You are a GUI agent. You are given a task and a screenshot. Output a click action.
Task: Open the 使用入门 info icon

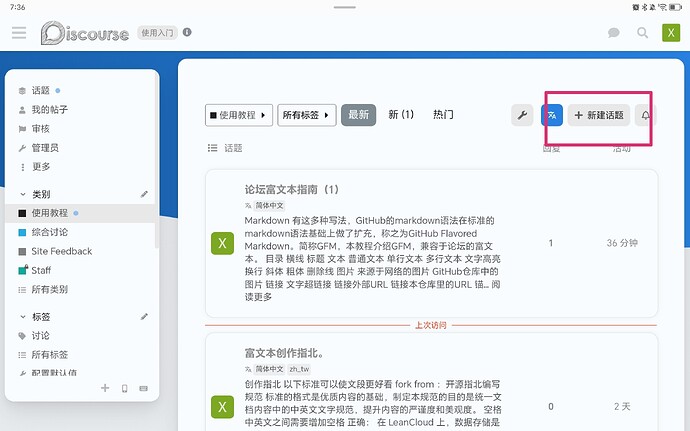tap(187, 32)
